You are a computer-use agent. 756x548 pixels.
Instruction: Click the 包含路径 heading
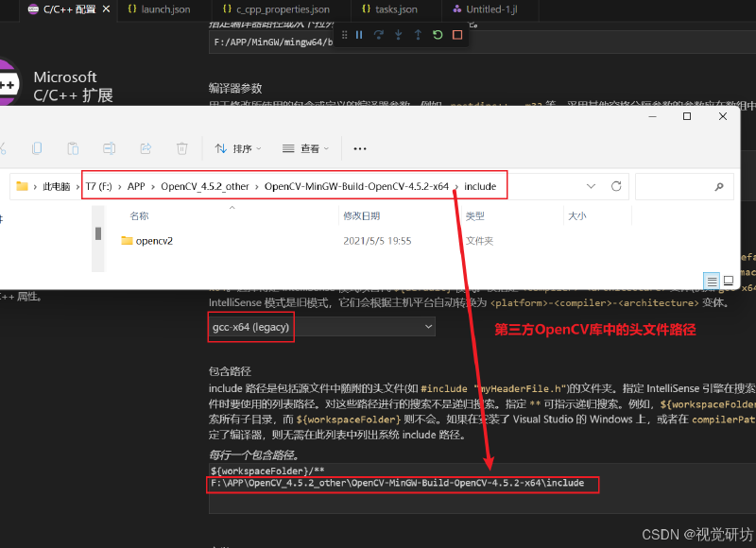point(230,371)
